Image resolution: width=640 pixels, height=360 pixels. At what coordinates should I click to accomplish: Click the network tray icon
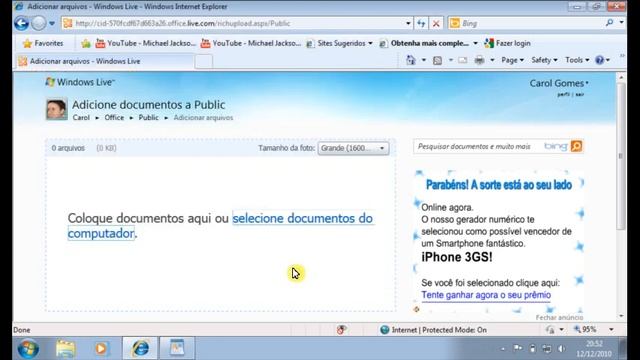[547, 349]
